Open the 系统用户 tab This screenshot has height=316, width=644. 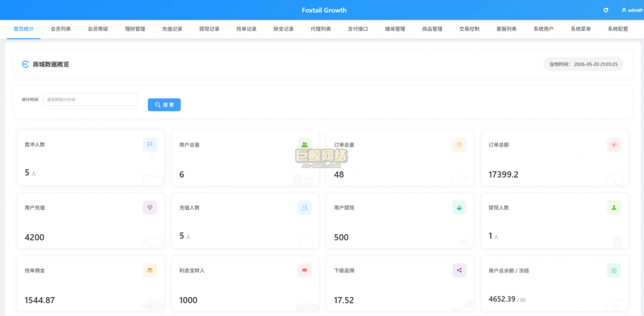click(x=544, y=29)
